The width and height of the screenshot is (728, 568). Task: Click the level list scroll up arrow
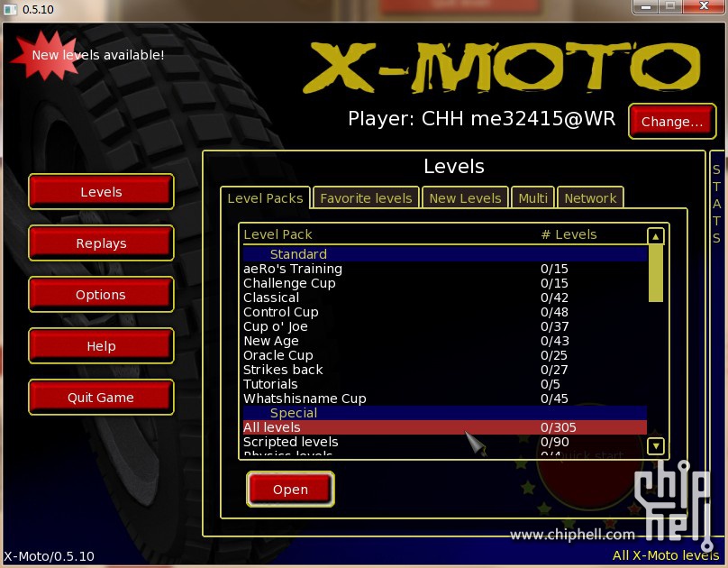tap(656, 236)
